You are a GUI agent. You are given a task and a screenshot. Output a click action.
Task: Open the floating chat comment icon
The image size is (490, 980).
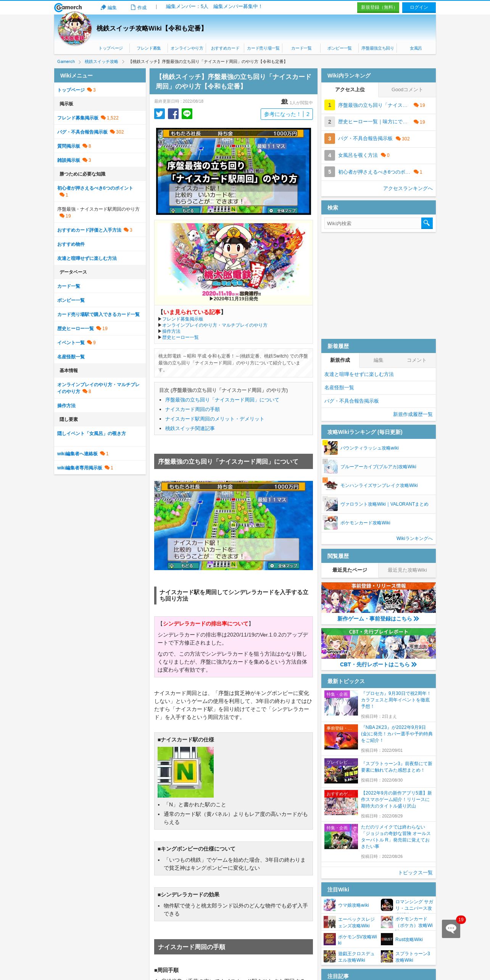(x=451, y=928)
